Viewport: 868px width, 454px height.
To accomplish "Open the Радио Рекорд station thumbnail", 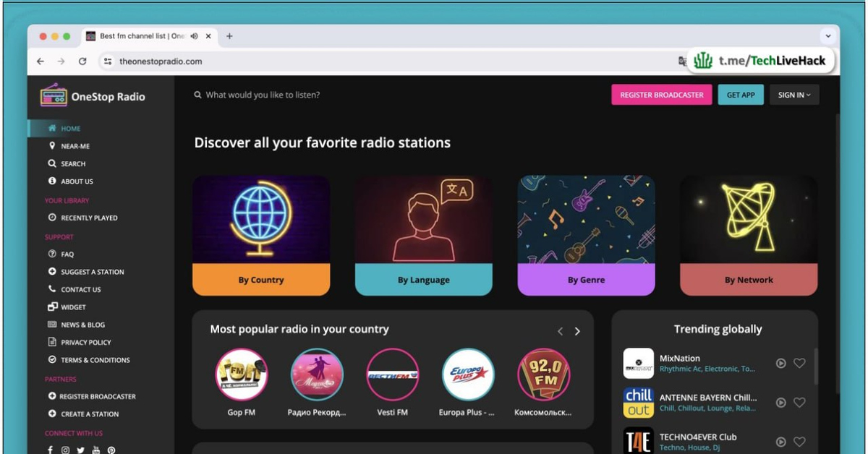I will pos(317,374).
